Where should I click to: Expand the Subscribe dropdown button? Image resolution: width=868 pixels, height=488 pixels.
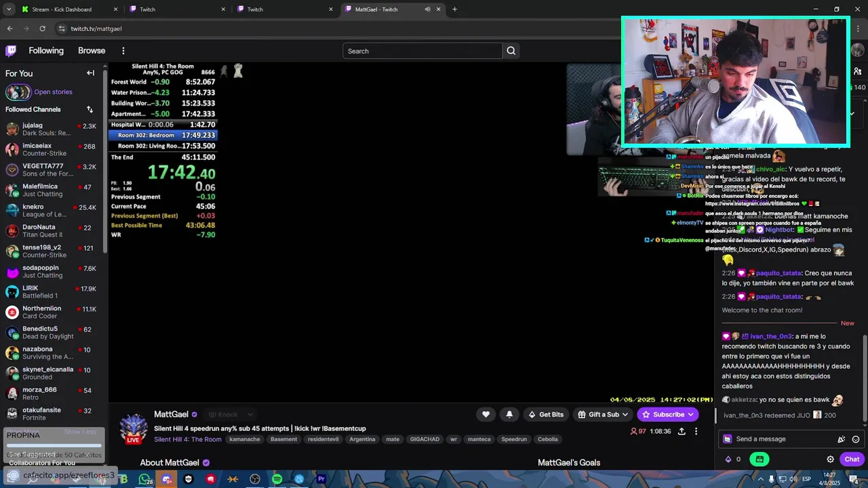point(690,414)
